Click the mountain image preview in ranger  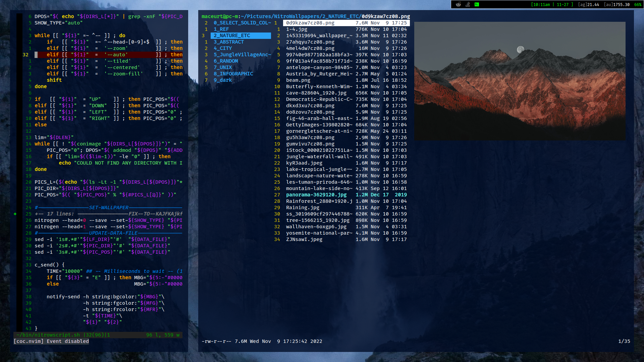tap(520, 81)
